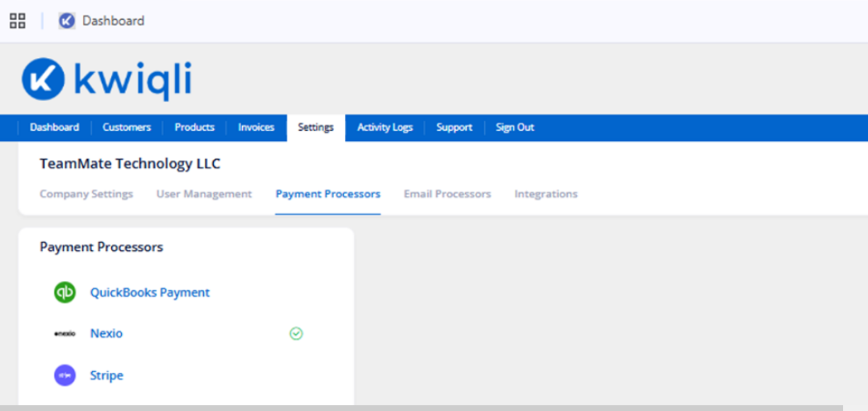Click the QuickBooks green logo icon
868x411 pixels.
click(65, 292)
